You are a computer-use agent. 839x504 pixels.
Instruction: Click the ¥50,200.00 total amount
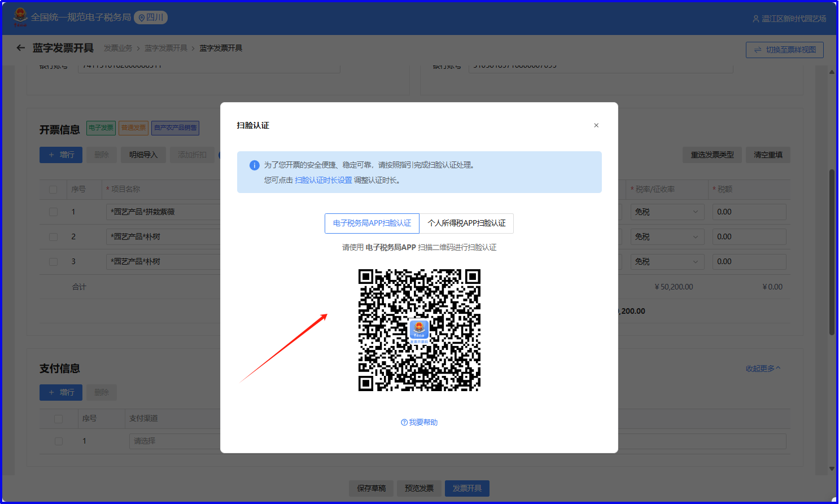click(674, 287)
